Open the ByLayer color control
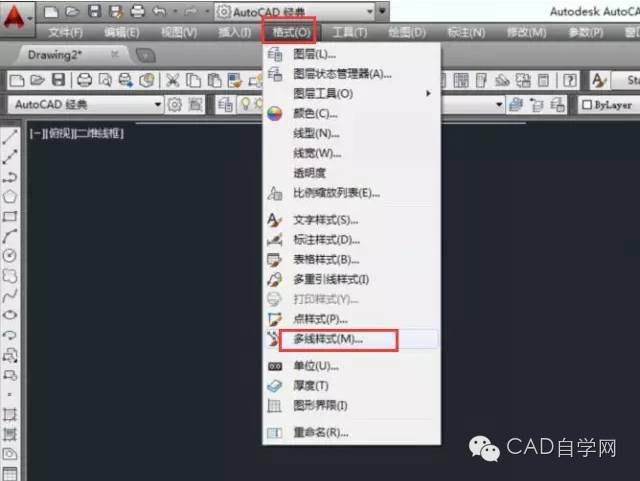 pos(608,105)
